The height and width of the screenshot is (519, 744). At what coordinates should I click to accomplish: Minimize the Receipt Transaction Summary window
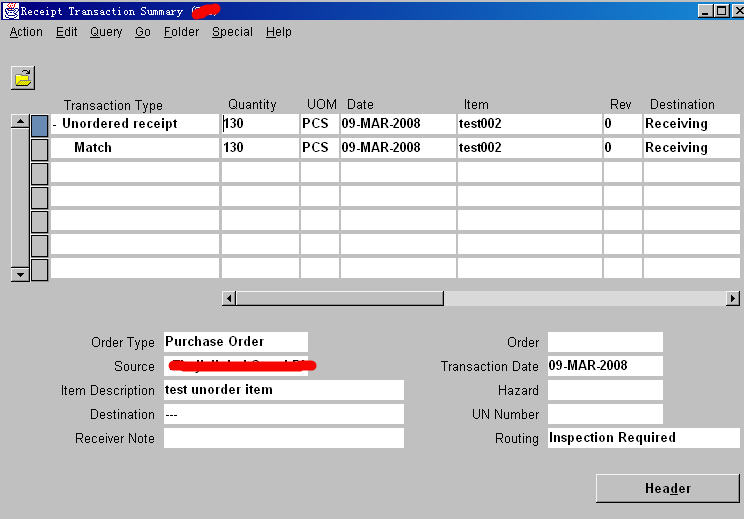click(705, 10)
